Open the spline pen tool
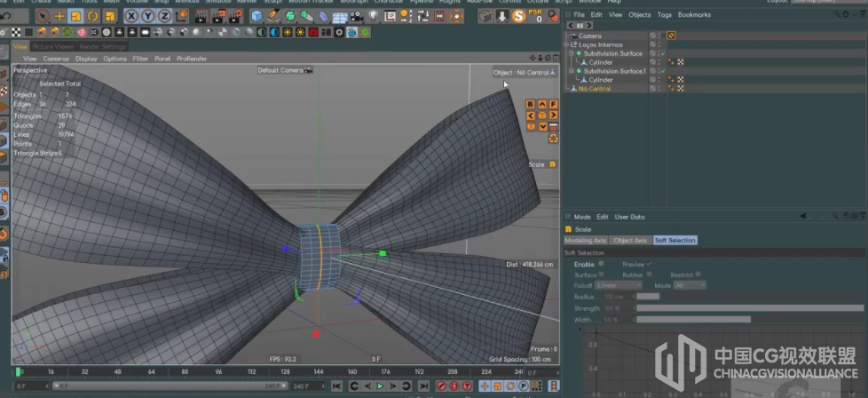This screenshot has height=398, width=868. pos(273,16)
